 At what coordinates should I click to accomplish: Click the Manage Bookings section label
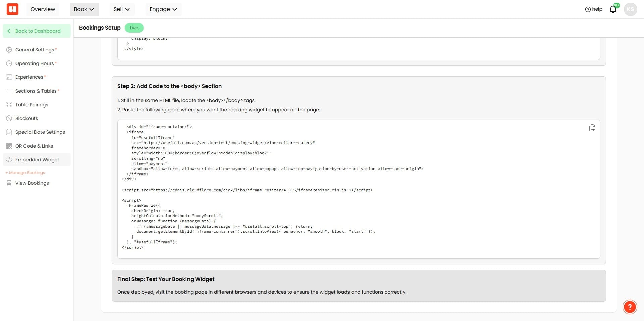point(25,173)
